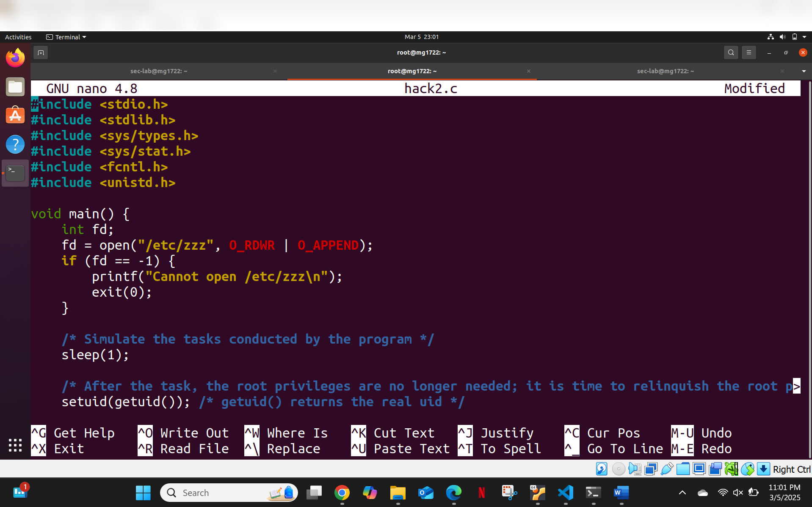The height and width of the screenshot is (507, 812).
Task: Click the network icon in Ubuntu top bar
Action: [x=771, y=37]
